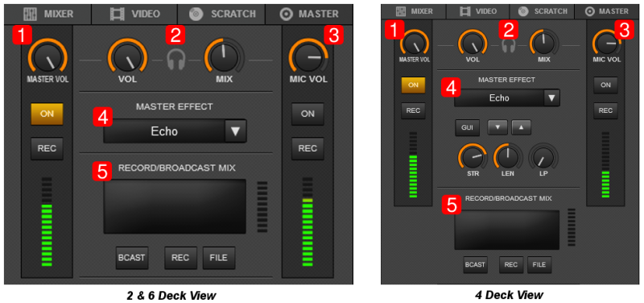Click the headphone VOL knob in the 2 & 6 Deck View

click(x=127, y=59)
